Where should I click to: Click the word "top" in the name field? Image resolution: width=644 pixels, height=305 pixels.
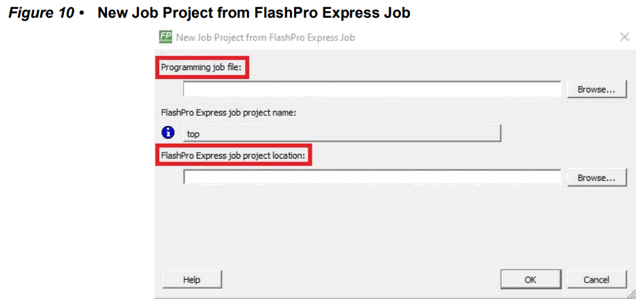(x=193, y=134)
